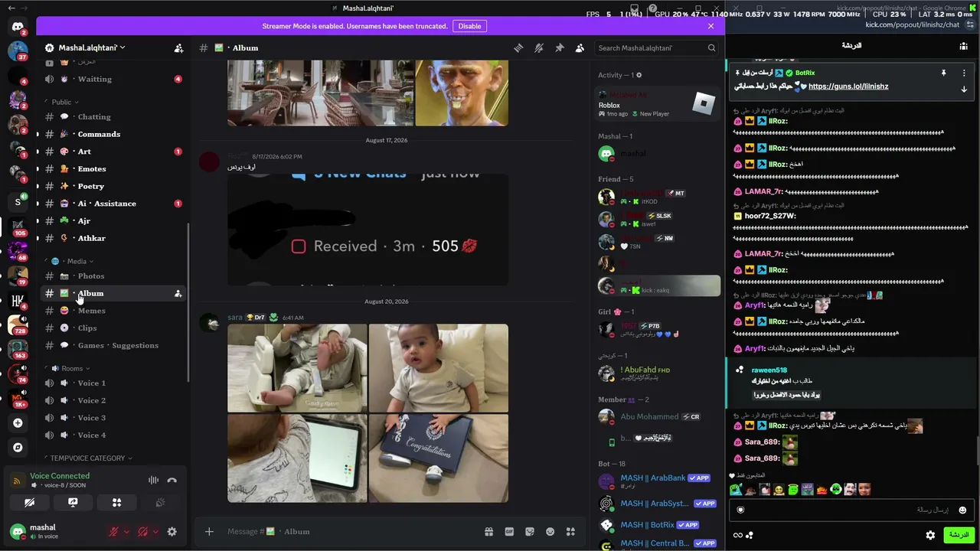Open the Congratulations laptop photo thumbnail
The height and width of the screenshot is (551, 980).
[439, 459]
